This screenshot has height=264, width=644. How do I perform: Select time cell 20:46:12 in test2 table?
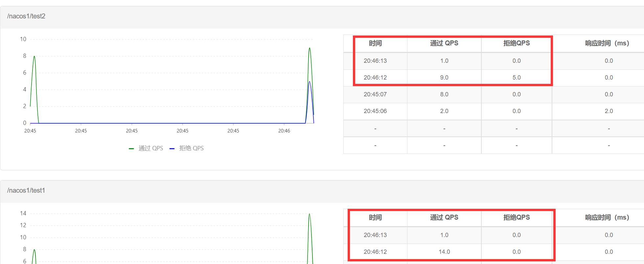tap(375, 78)
